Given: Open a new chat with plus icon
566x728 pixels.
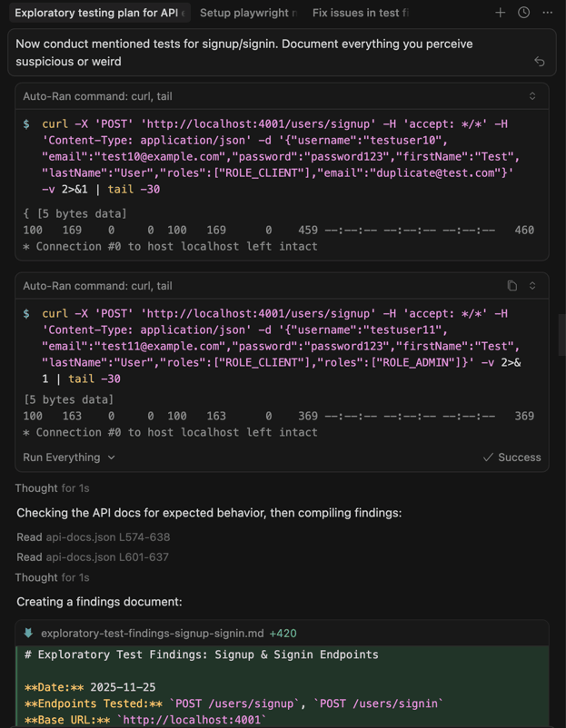Looking at the screenshot, I should (500, 13).
